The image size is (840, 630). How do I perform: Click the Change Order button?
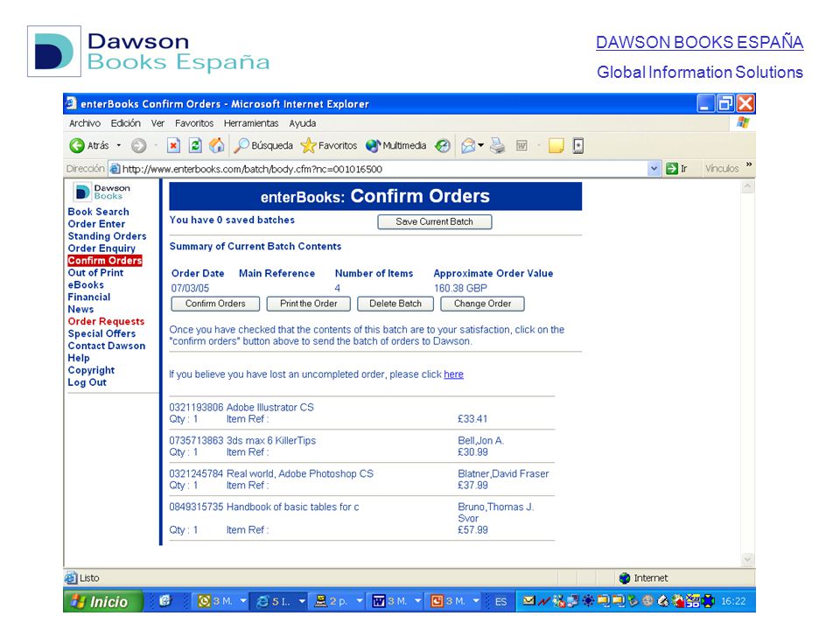[482, 304]
